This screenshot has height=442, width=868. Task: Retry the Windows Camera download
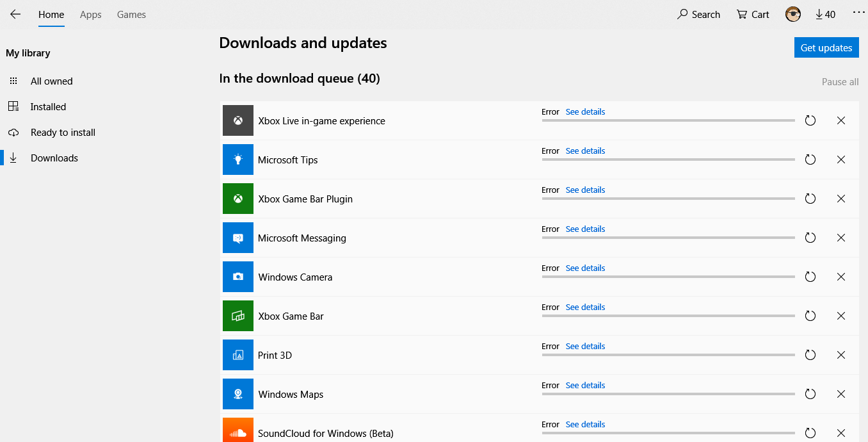[x=810, y=277]
